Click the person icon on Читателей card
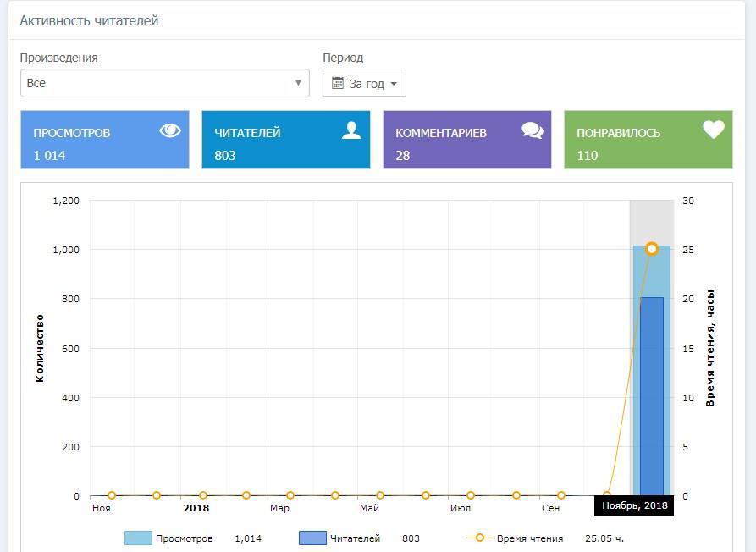This screenshot has width=756, height=552. click(x=351, y=130)
